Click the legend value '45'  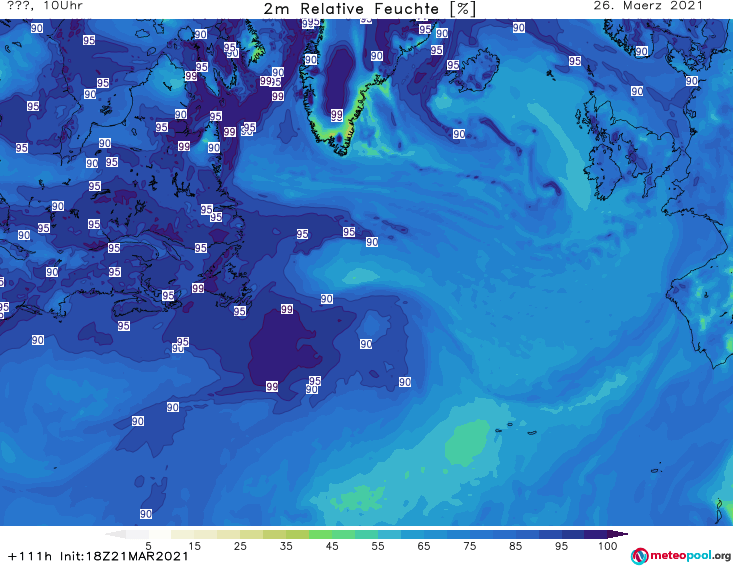(x=332, y=546)
